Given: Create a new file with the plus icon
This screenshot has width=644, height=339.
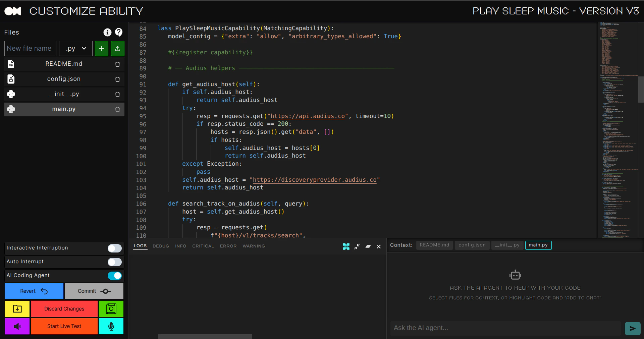Looking at the screenshot, I should [101, 48].
